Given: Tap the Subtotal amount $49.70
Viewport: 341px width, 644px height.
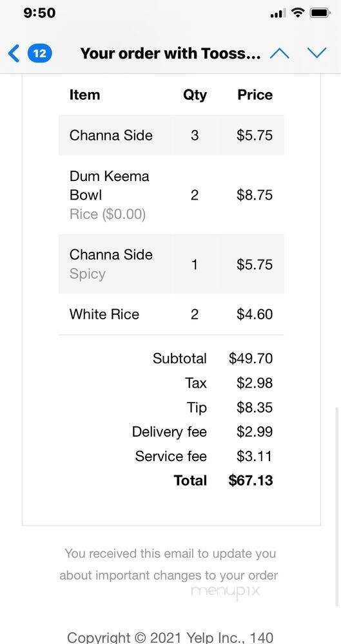Looking at the screenshot, I should (251, 358).
